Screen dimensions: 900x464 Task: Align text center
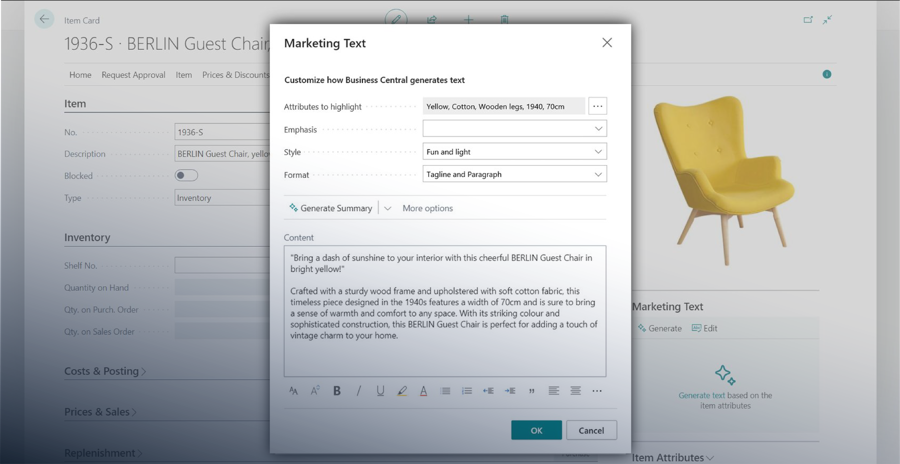pos(575,390)
